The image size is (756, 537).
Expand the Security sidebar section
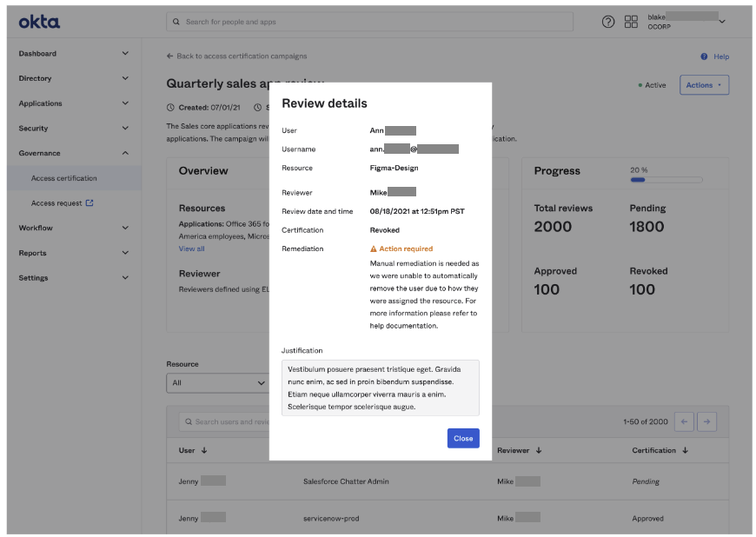[124, 129]
